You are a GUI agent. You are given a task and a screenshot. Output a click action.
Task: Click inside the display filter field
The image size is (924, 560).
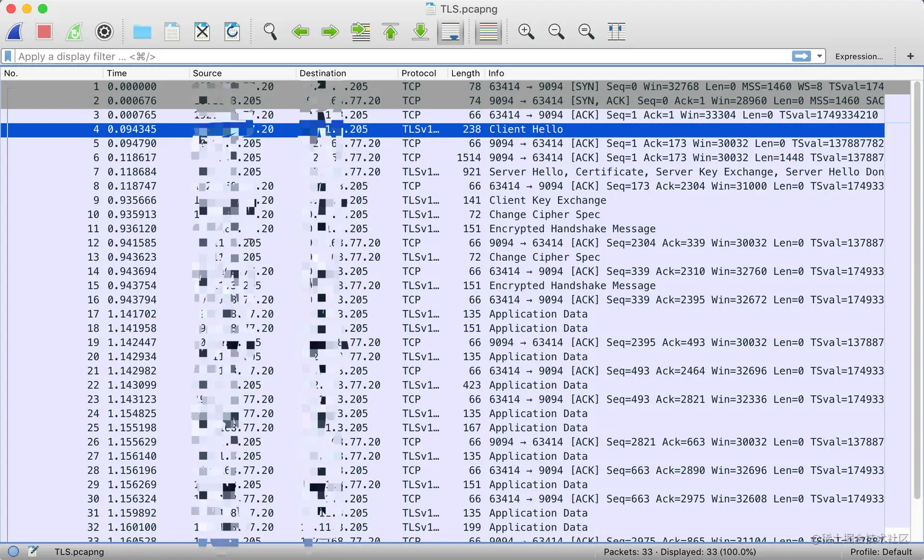coord(367,56)
